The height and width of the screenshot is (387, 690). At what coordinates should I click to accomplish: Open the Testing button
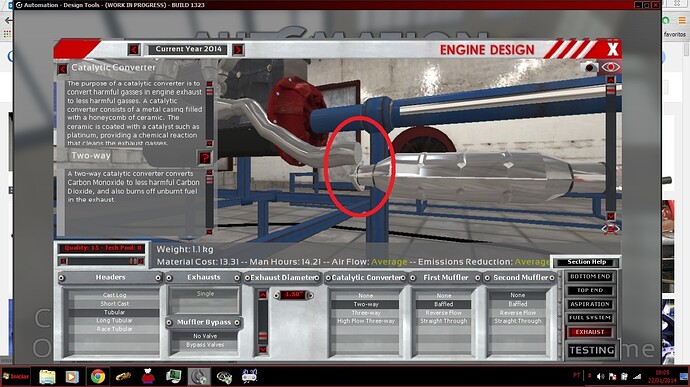coord(591,350)
